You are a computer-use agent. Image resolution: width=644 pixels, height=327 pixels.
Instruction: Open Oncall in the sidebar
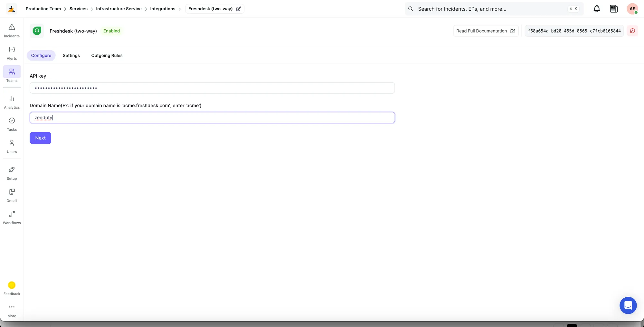click(x=12, y=196)
